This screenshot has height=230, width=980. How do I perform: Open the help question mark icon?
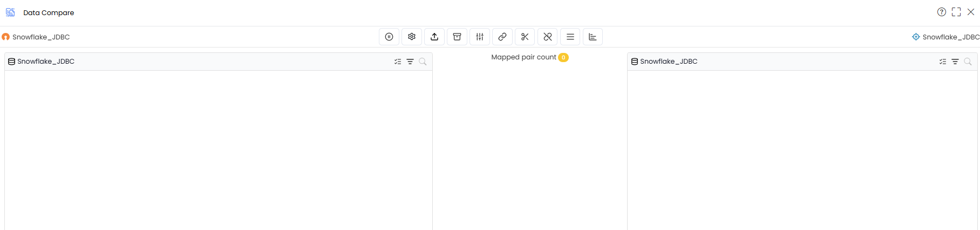942,12
